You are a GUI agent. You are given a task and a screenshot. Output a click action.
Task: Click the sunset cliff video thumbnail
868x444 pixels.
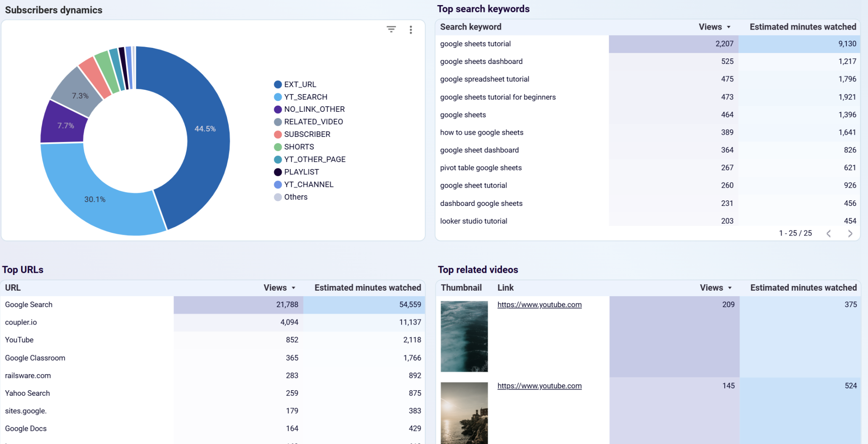[x=464, y=413]
